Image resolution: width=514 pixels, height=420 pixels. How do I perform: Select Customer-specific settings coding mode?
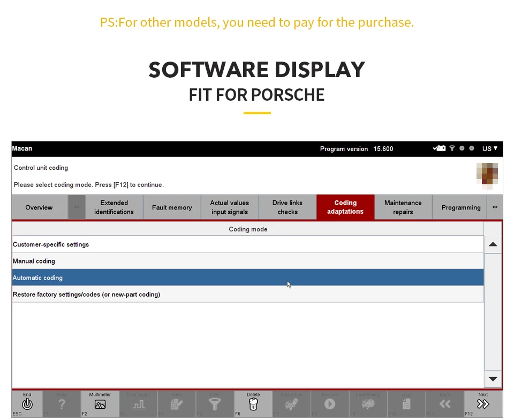[248, 244]
